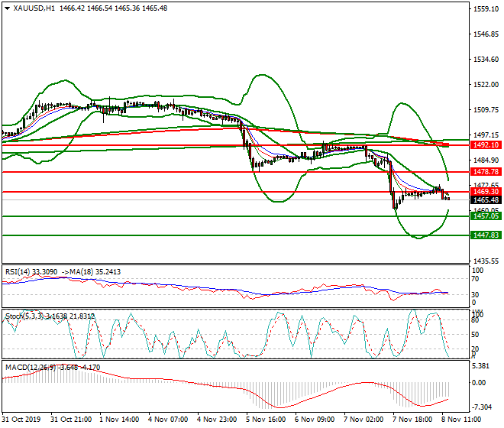Click the MACD scale value -7.304
Viewport: 504px width, 428px height.
pos(481,407)
